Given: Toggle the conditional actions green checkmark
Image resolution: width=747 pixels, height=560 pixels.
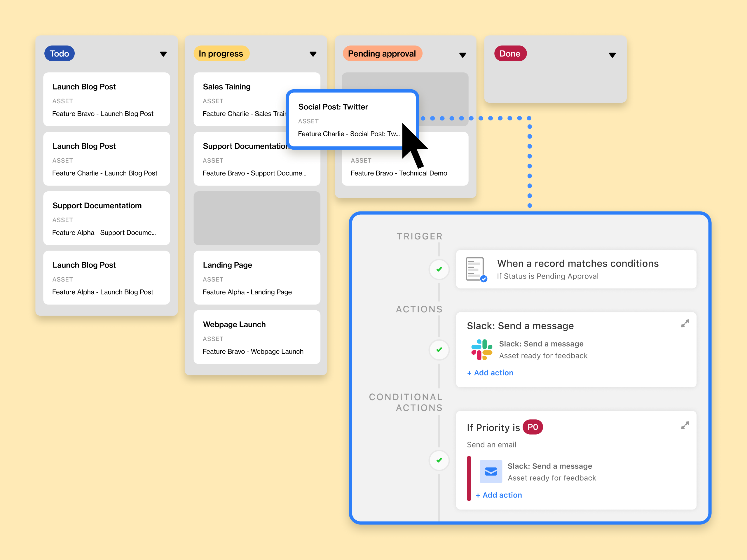Looking at the screenshot, I should pyautogui.click(x=439, y=460).
